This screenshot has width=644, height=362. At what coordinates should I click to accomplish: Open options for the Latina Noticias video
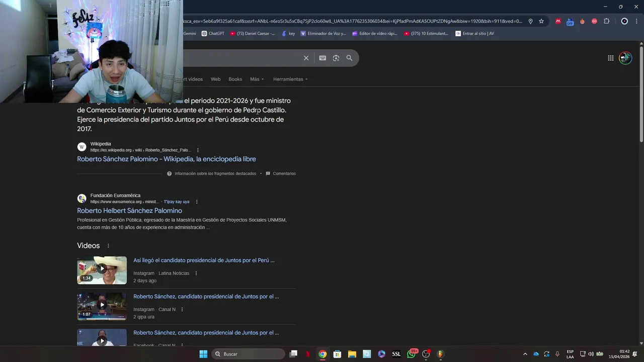(196, 273)
